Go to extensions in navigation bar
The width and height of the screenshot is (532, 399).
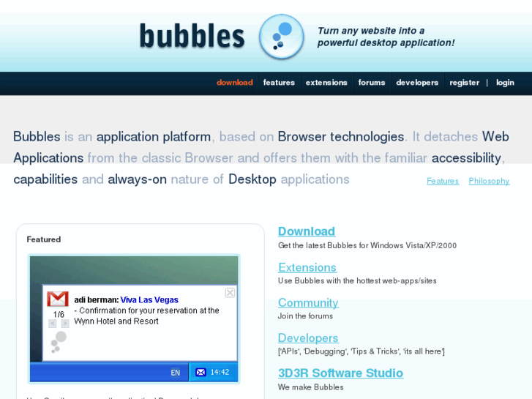pos(326,83)
